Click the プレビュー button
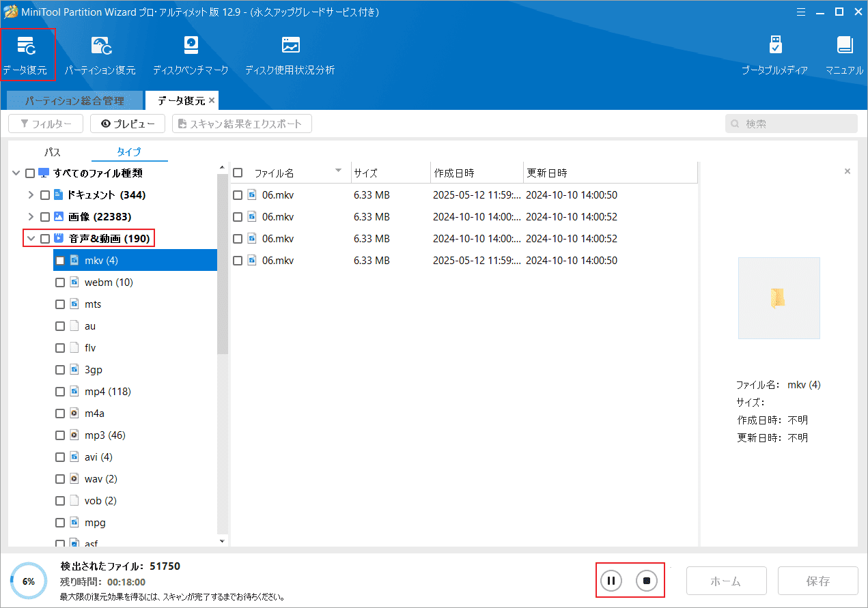 [x=128, y=124]
